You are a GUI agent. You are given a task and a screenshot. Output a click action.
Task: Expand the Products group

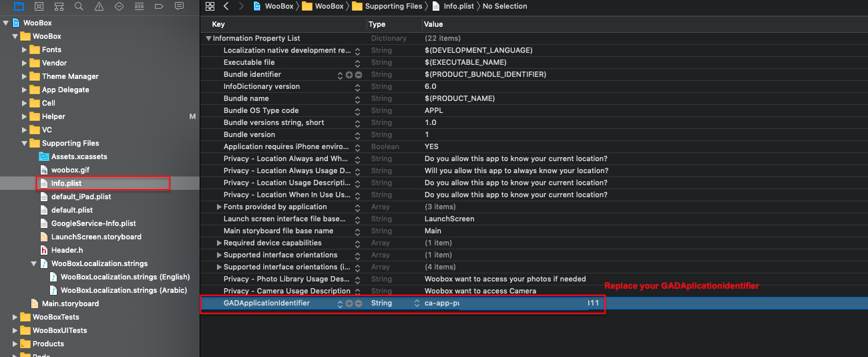(15, 344)
